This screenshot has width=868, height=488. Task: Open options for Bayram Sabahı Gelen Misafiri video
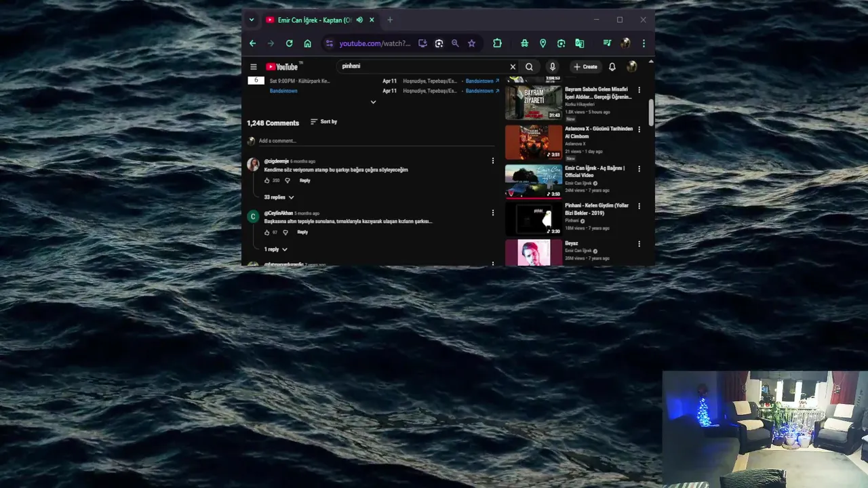[x=639, y=90]
